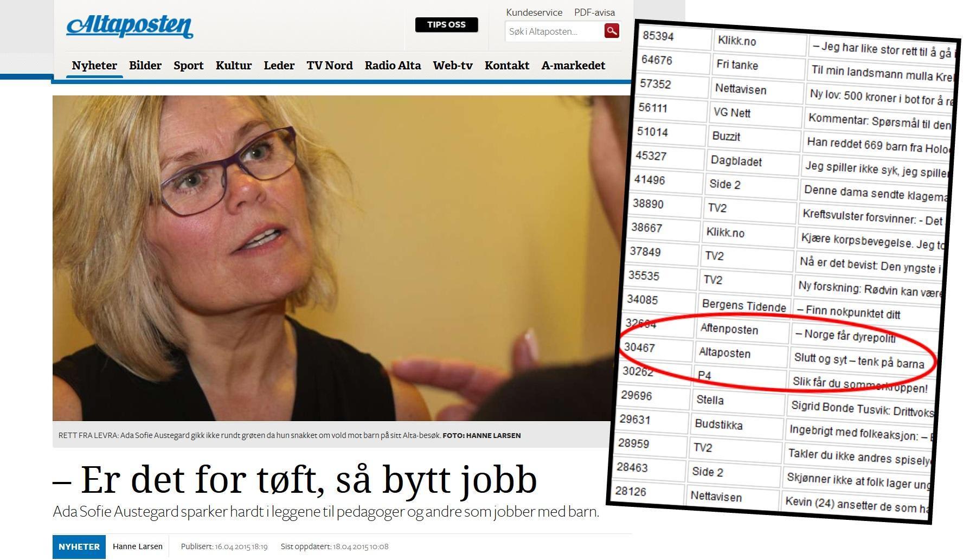Screen dimensions: 976x560
Task: Click the red search magnifier icon
Action: pyautogui.click(x=612, y=31)
